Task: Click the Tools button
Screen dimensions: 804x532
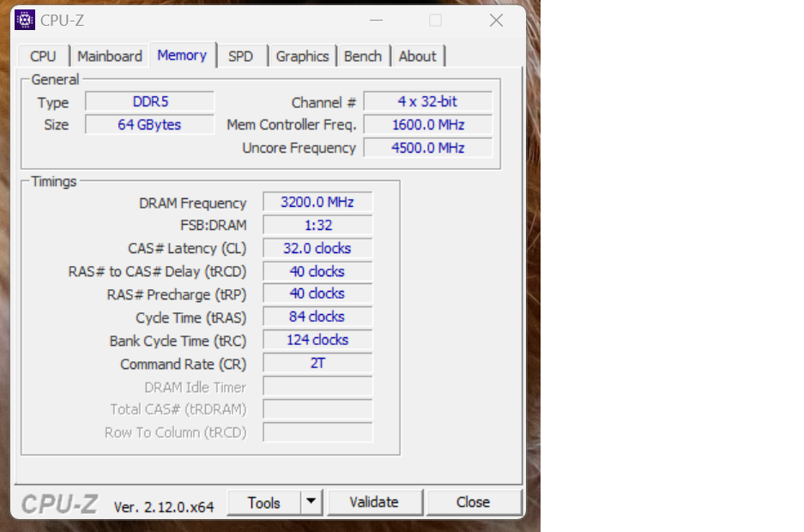Action: point(263,502)
